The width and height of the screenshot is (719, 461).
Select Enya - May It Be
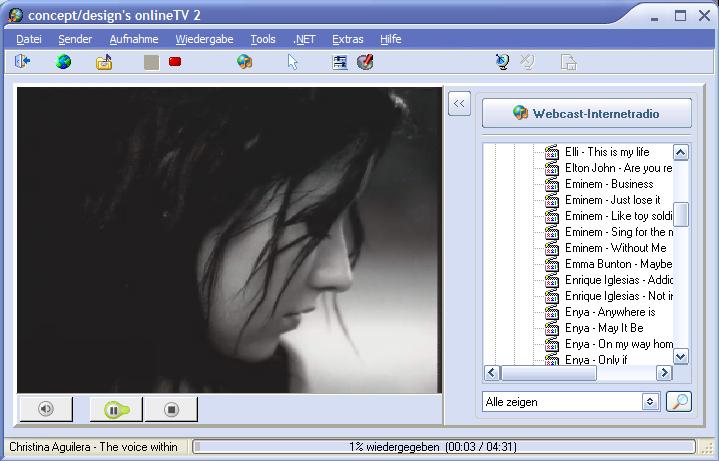604,328
